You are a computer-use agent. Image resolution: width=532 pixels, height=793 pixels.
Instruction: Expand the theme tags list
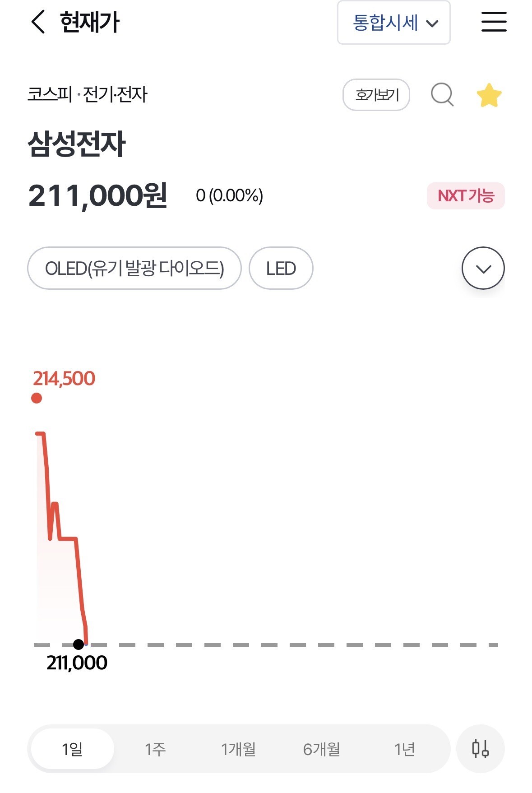tap(483, 268)
